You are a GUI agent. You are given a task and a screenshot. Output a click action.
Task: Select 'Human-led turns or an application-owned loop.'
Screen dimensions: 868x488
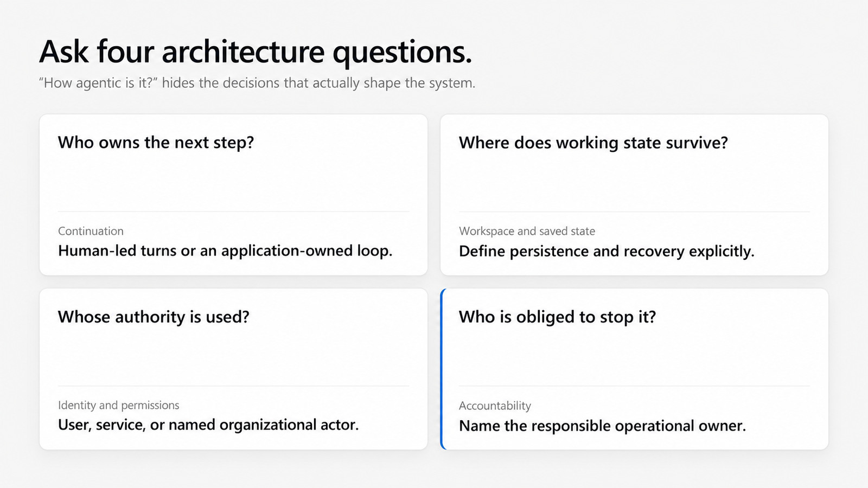coord(225,251)
